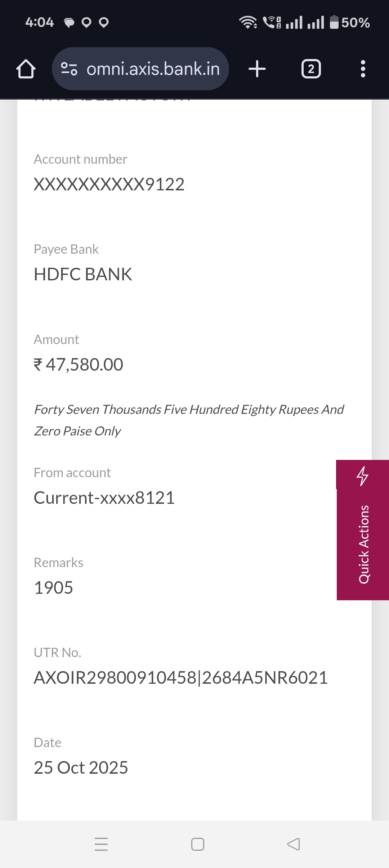Tap the Remarks value 1905
Image resolution: width=389 pixels, height=868 pixels.
pos(53,588)
